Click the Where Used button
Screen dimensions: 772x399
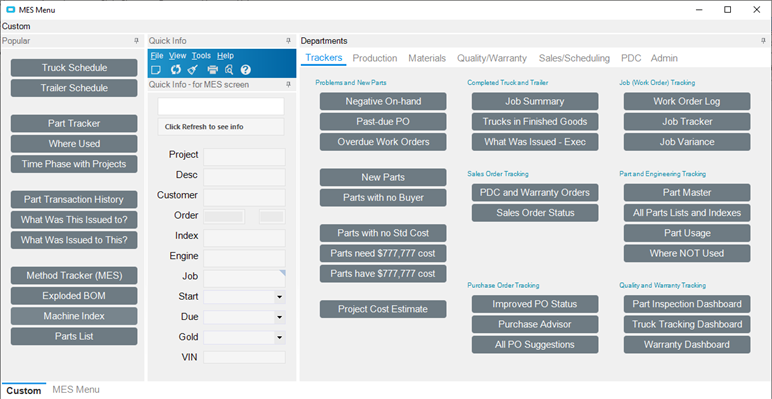click(74, 144)
